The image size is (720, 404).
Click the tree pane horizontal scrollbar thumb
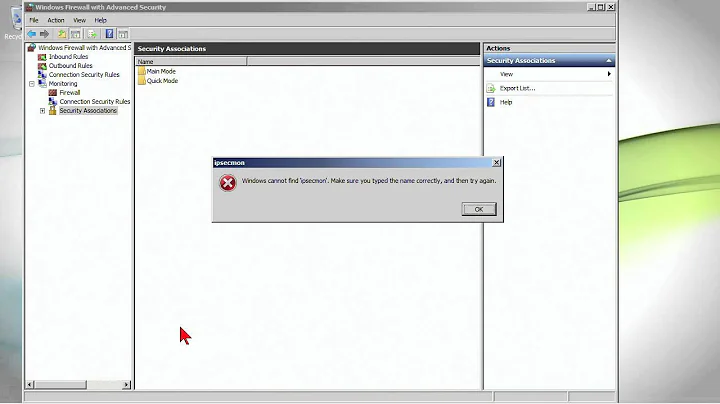coord(60,385)
